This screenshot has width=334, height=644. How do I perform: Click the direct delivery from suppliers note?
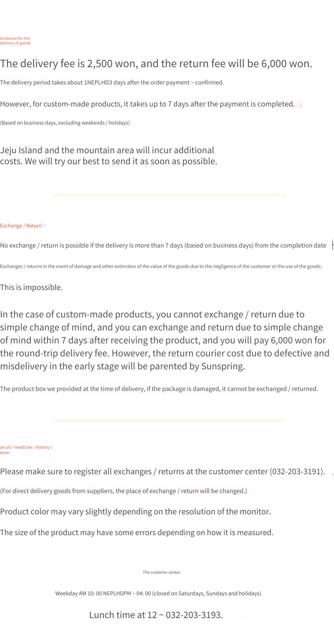(124, 491)
